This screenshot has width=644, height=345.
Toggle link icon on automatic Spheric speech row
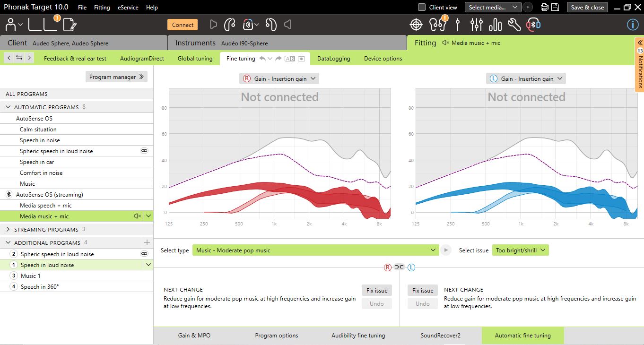click(144, 151)
